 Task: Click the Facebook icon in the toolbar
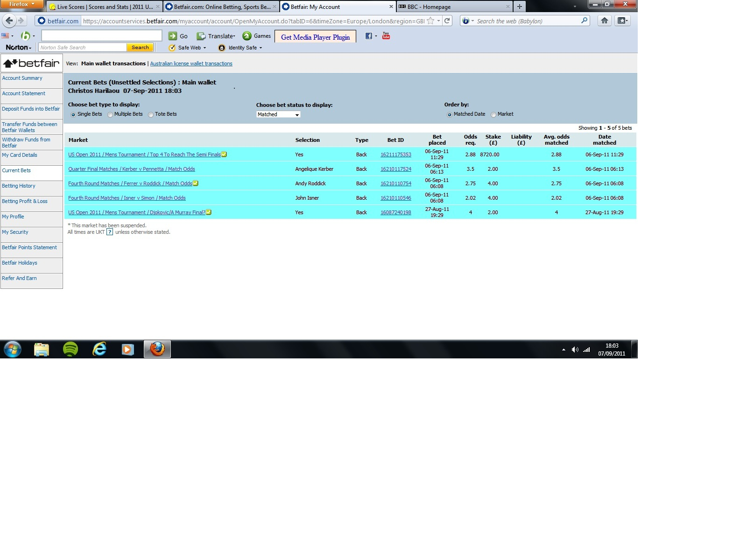click(368, 36)
